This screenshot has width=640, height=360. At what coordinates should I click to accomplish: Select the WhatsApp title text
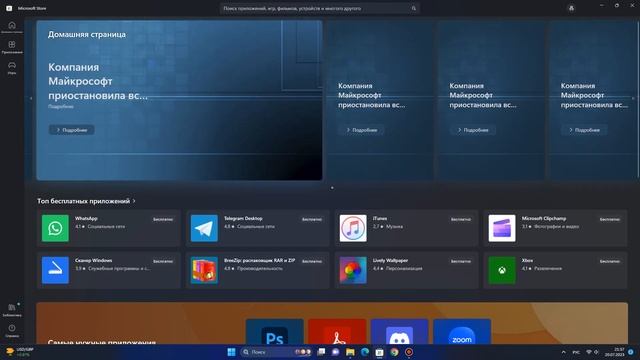[86, 218]
